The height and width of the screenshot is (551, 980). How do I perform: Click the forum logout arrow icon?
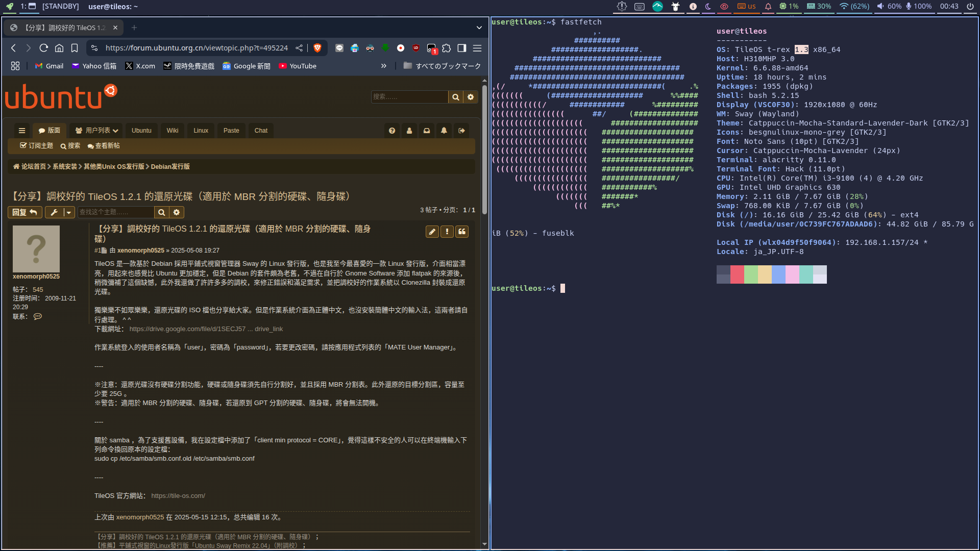pyautogui.click(x=461, y=131)
